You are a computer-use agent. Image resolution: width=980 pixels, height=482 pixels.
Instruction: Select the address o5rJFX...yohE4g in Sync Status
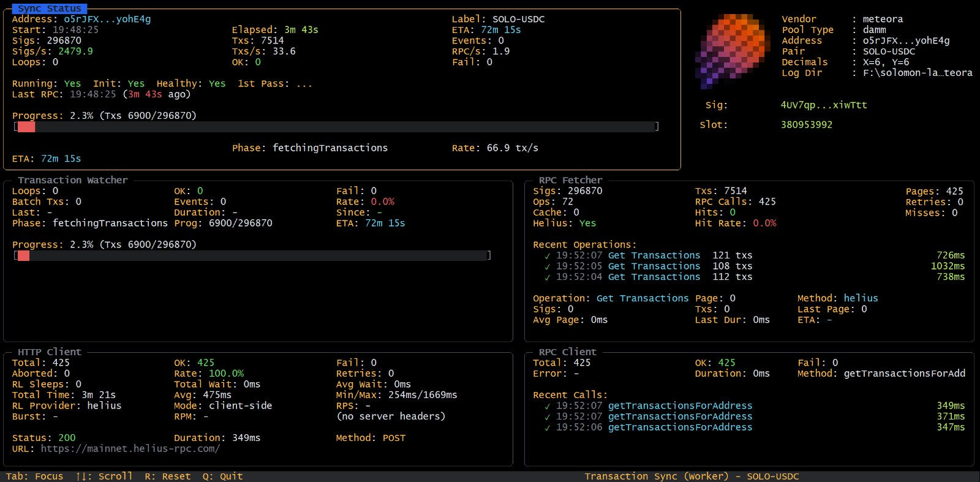107,19
